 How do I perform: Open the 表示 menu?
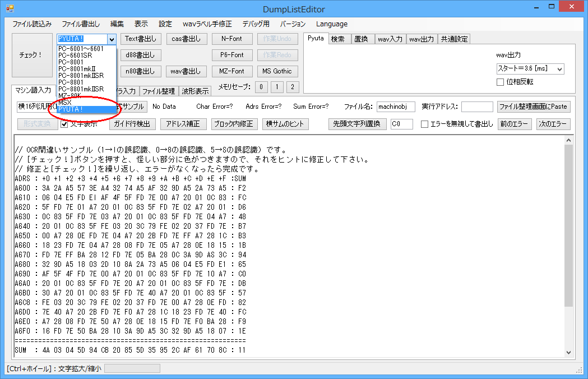[x=141, y=24]
